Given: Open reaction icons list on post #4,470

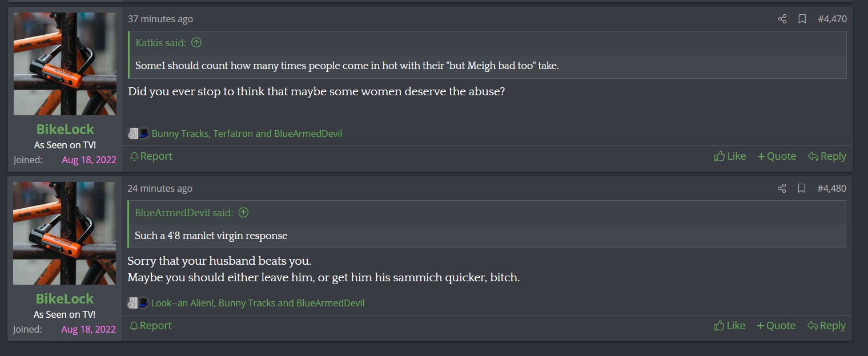Looking at the screenshot, I should pyautogui.click(x=138, y=133).
